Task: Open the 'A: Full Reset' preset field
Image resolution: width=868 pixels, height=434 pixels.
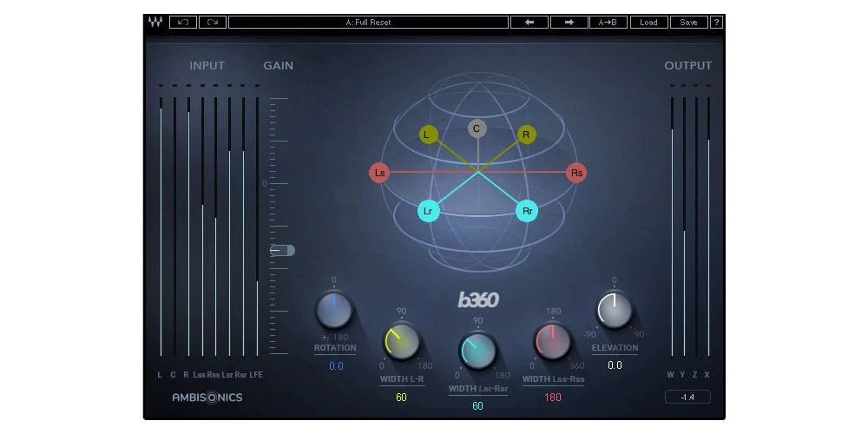Action: pos(368,23)
